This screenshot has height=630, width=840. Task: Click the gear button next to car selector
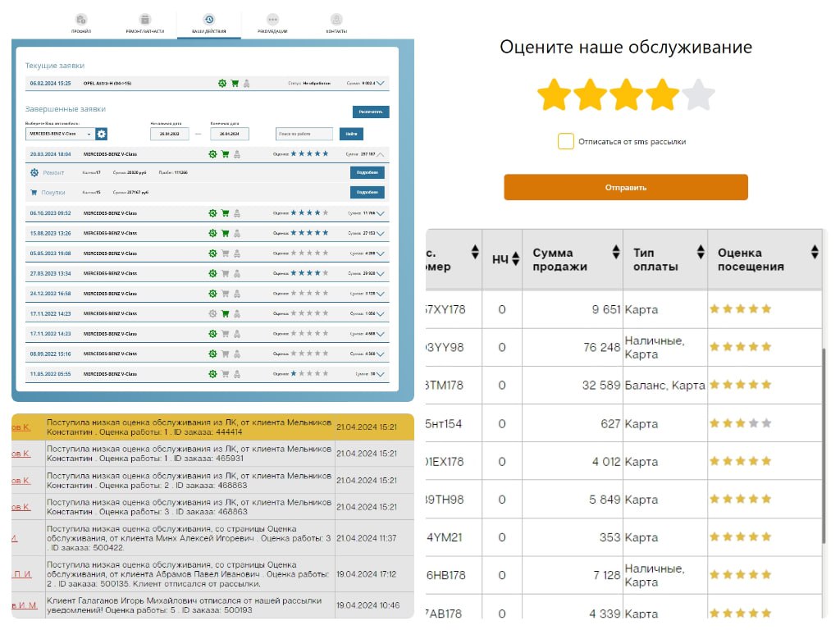102,134
